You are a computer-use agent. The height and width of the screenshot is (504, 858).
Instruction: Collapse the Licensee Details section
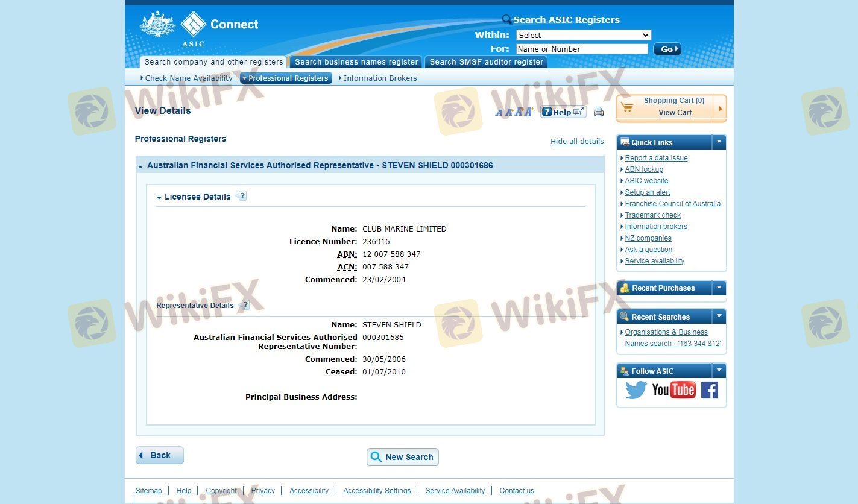pos(159,197)
